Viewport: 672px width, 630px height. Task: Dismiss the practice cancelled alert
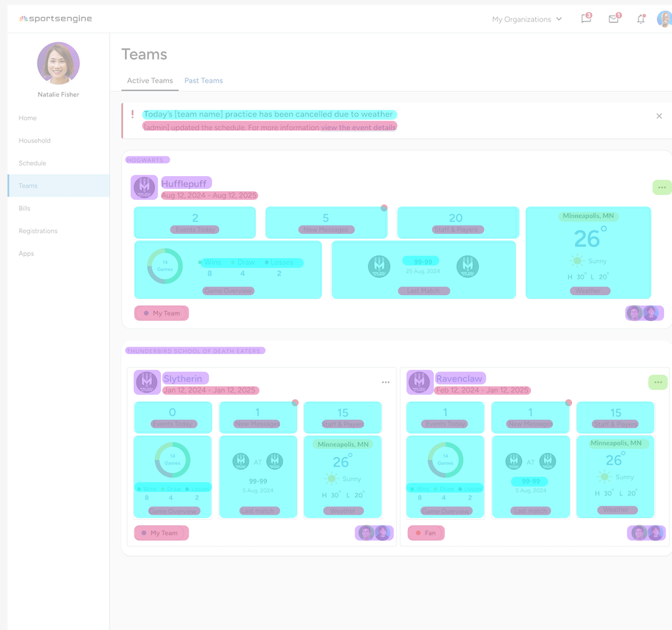tap(659, 116)
